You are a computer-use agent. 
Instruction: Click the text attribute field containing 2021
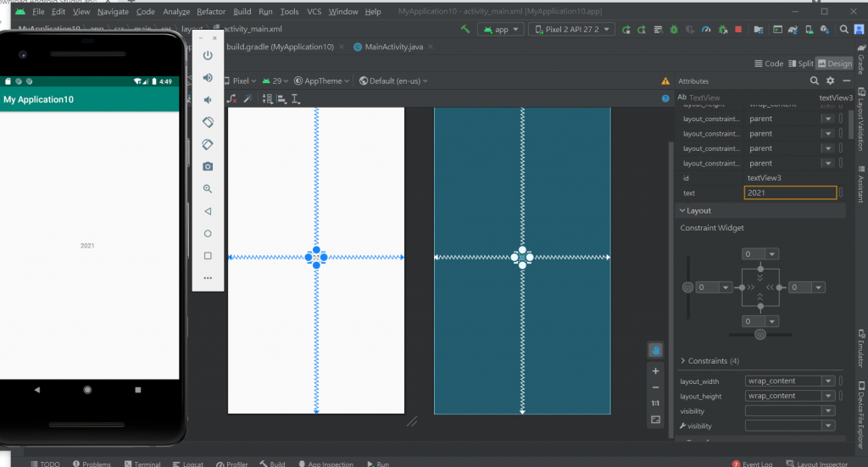[x=790, y=192]
